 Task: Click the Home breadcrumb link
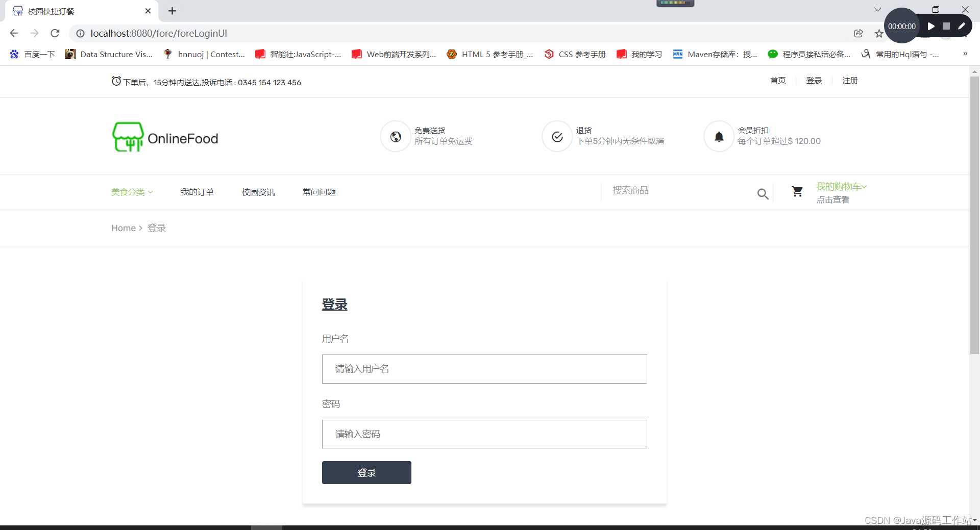pos(124,228)
